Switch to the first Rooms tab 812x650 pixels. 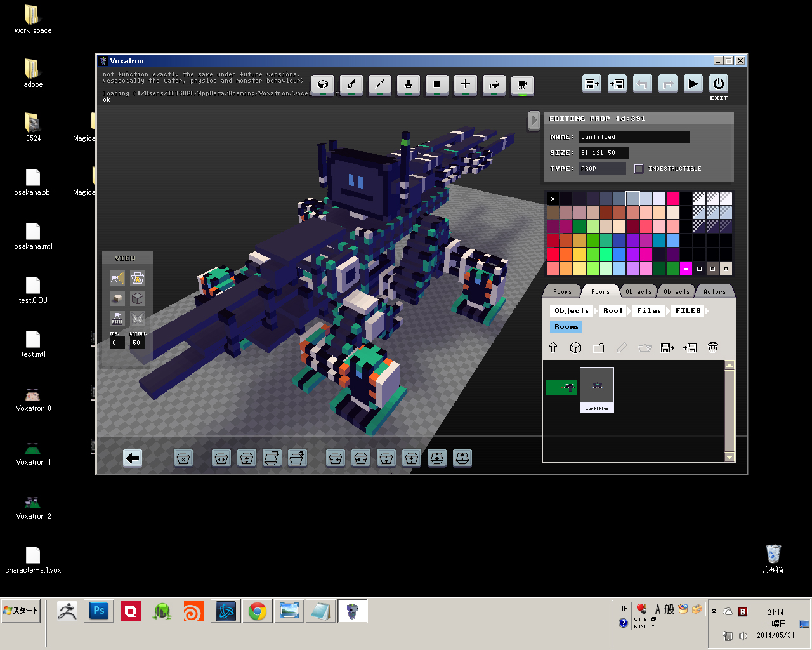pos(563,292)
